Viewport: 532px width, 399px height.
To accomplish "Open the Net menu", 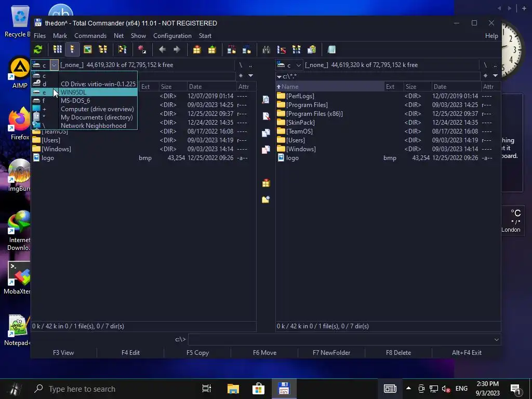I will click(119, 36).
